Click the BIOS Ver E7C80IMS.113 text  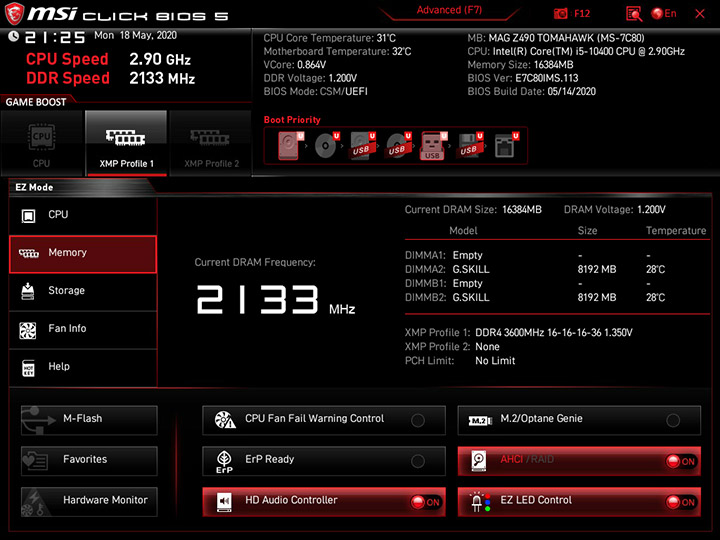coord(523,78)
